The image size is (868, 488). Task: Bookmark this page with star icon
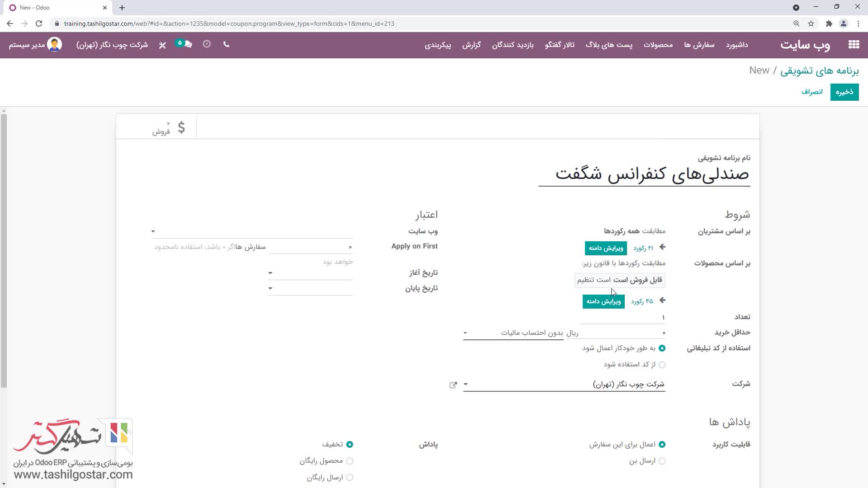point(811,23)
